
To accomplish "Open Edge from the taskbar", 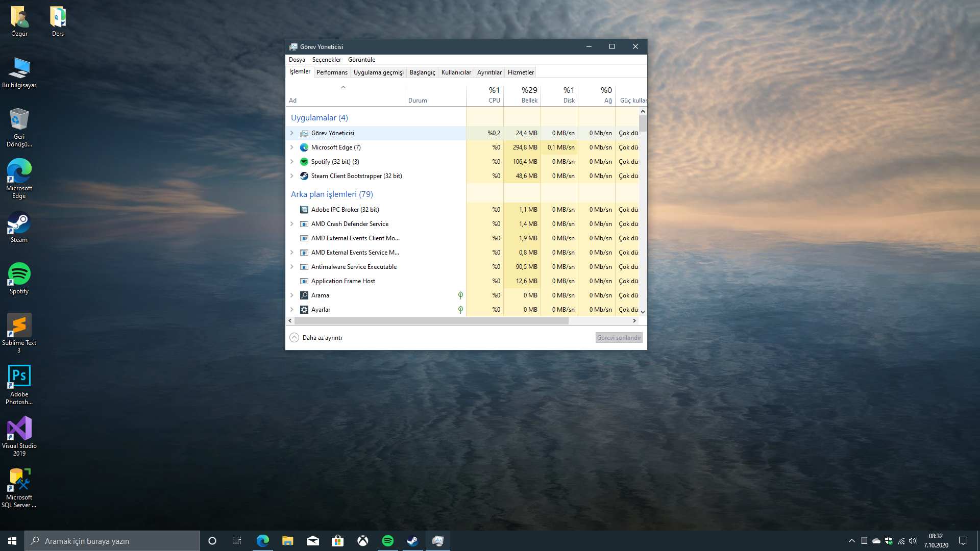I will (262, 541).
